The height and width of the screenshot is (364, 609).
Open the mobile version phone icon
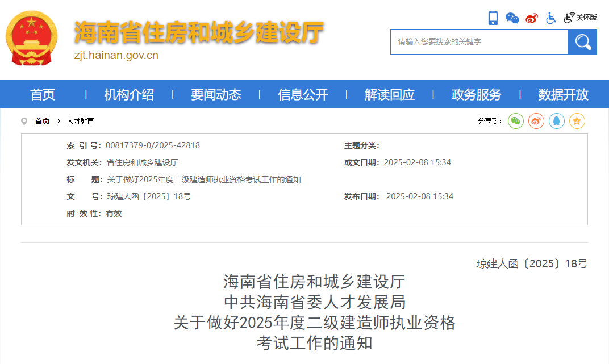coord(493,18)
